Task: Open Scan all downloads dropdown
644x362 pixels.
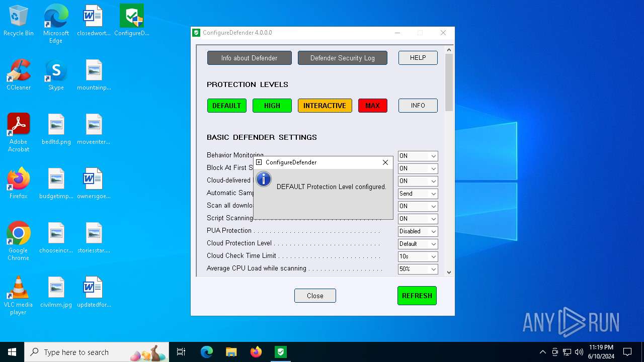Action: [418, 206]
